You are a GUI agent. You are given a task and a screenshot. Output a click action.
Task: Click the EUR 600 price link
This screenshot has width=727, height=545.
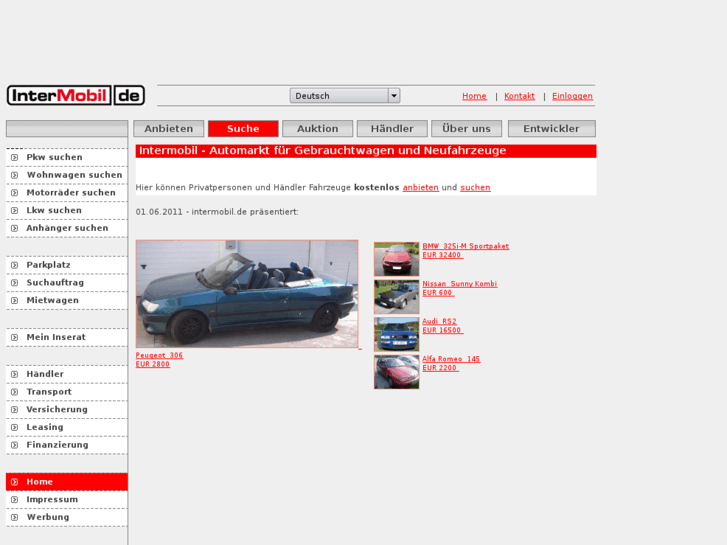[x=438, y=293]
